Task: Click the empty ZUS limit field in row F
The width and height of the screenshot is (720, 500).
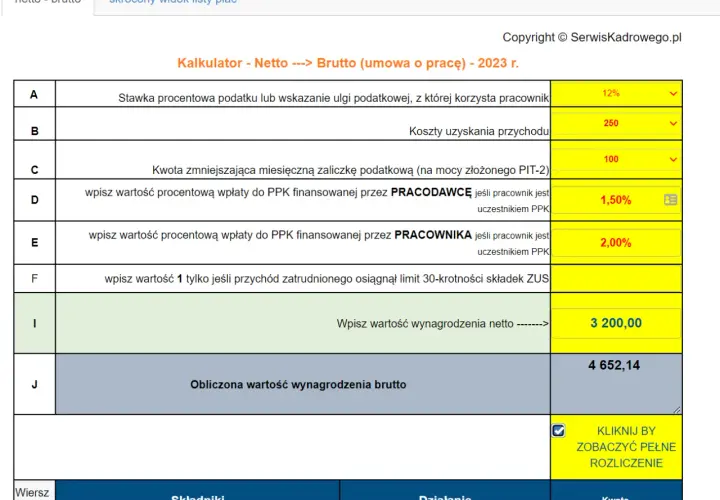Action: [x=616, y=279]
